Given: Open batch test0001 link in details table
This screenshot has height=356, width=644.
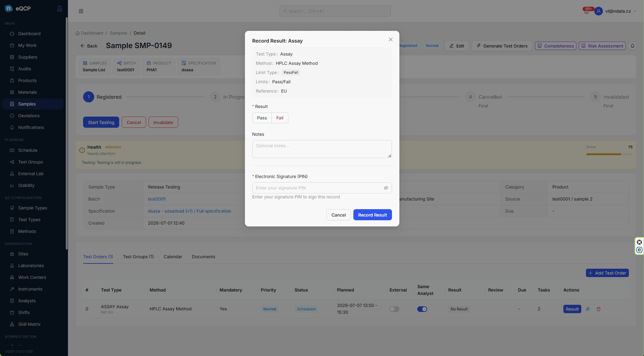Looking at the screenshot, I should pos(157,199).
